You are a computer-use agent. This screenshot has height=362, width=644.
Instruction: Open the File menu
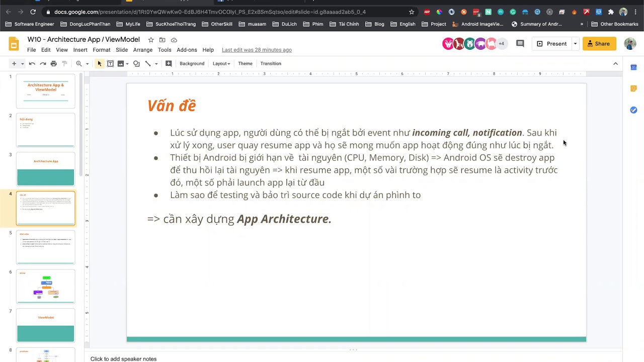[31, 50]
